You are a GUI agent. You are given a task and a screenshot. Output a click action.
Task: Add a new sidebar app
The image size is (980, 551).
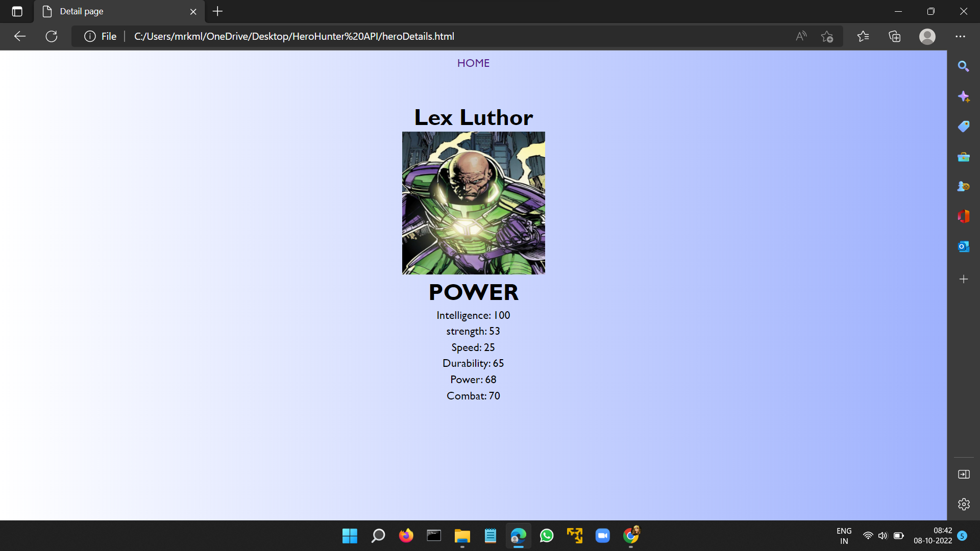963,279
